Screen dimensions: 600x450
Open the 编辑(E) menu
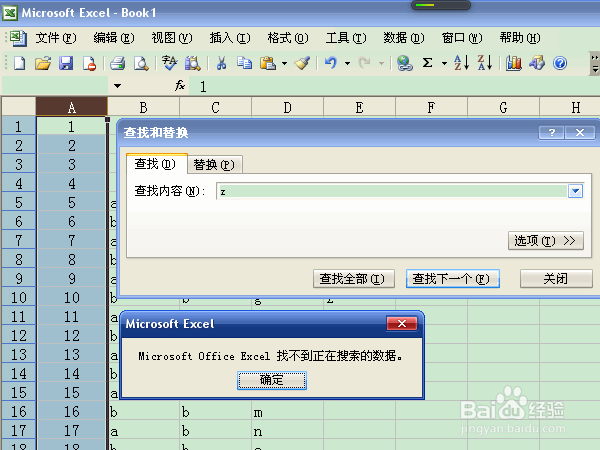pos(114,38)
